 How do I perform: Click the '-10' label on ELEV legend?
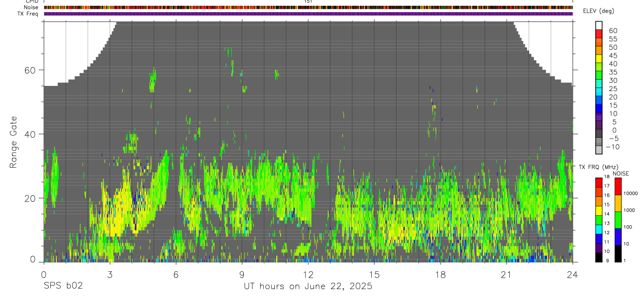click(x=612, y=147)
